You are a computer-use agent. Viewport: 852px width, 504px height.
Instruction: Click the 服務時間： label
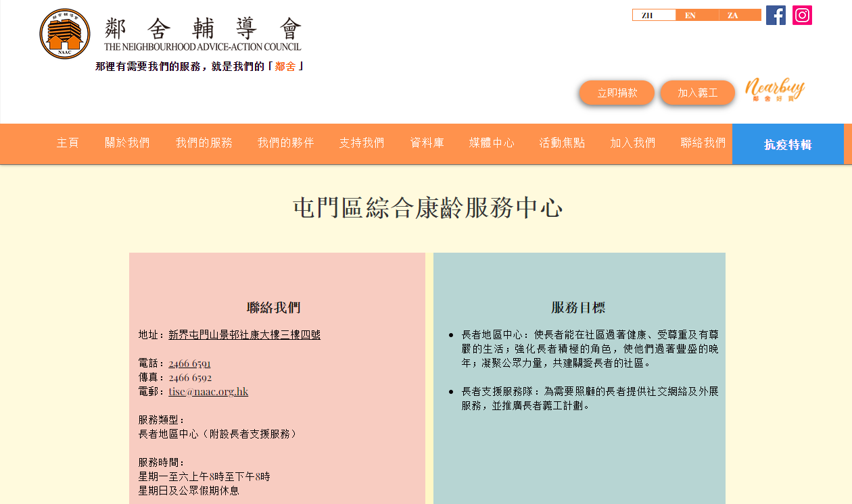coord(162,462)
